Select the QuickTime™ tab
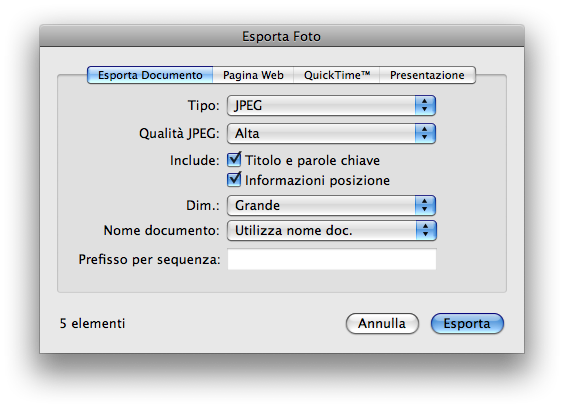The height and width of the screenshot is (408, 564). click(337, 75)
